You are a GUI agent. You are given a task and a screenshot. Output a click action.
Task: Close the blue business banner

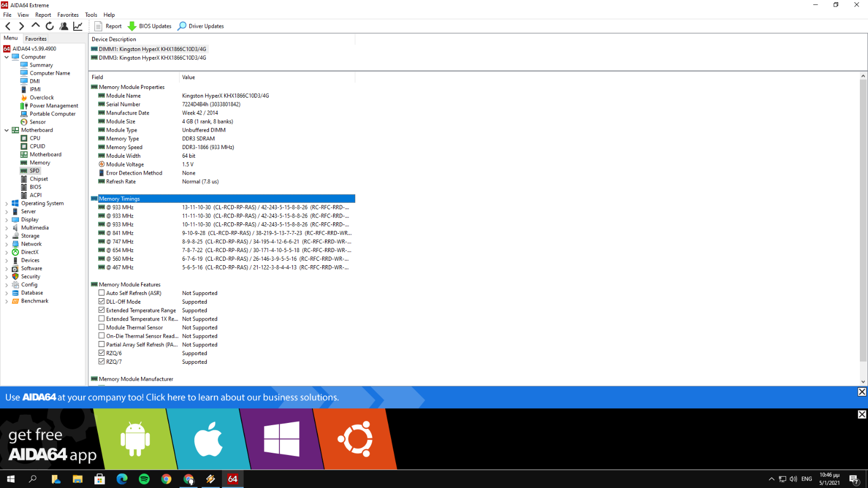[x=862, y=392]
